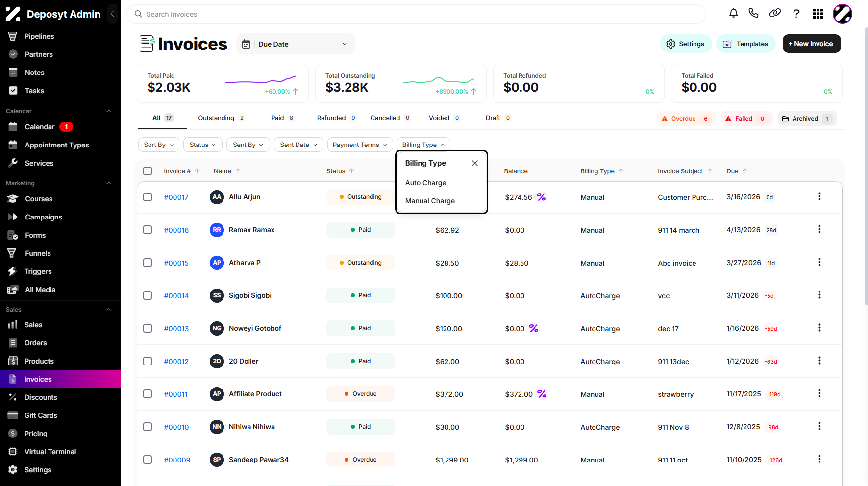Click the New Invoice button
The height and width of the screenshot is (486, 868).
point(812,44)
